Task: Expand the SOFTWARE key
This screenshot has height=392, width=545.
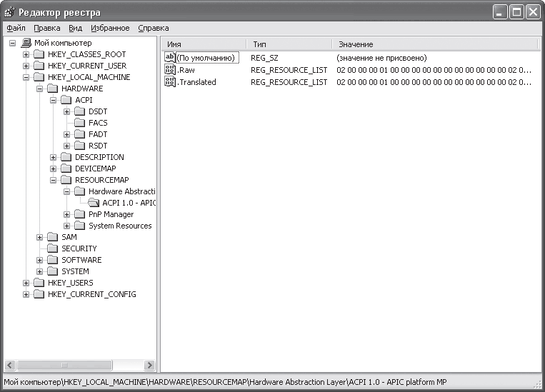Action: coord(39,261)
